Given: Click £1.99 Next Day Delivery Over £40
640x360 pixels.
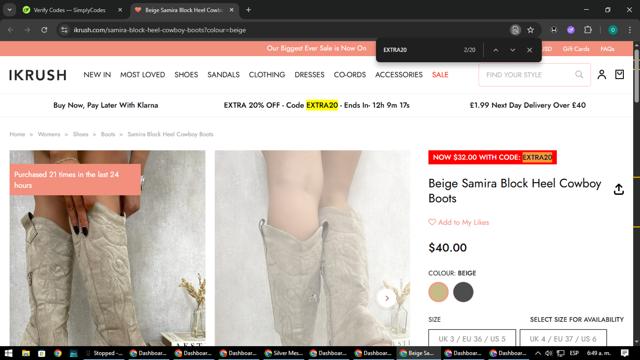Looking at the screenshot, I should tap(528, 105).
